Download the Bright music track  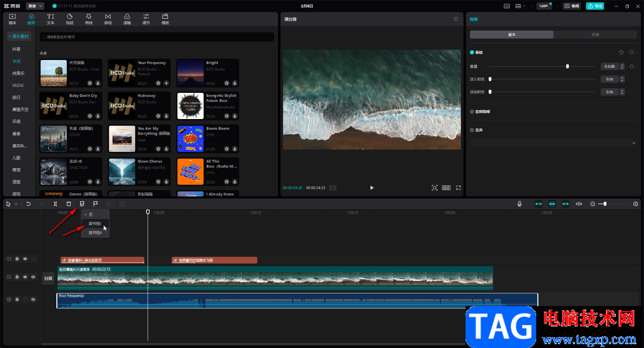pyautogui.click(x=235, y=83)
